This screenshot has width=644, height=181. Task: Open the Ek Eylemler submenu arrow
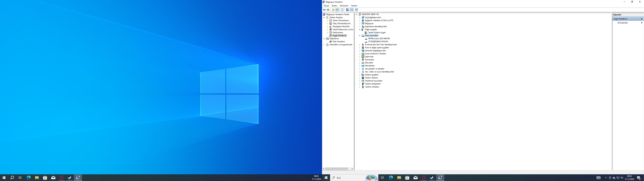pos(641,23)
